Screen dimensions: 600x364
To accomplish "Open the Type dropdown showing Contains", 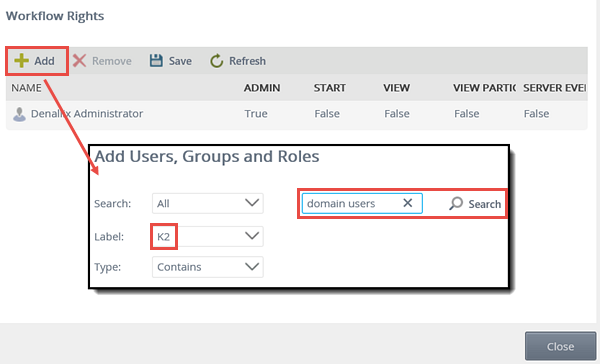I will (x=208, y=267).
